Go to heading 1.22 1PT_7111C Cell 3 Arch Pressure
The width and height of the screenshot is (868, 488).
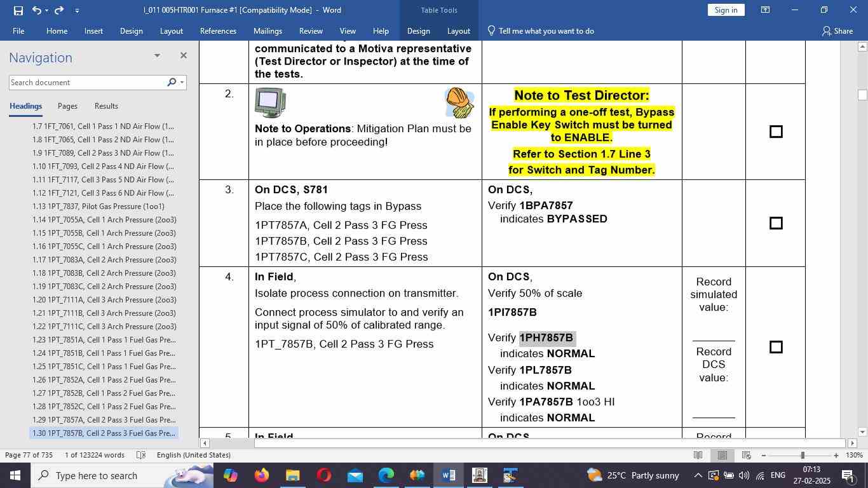coord(103,327)
